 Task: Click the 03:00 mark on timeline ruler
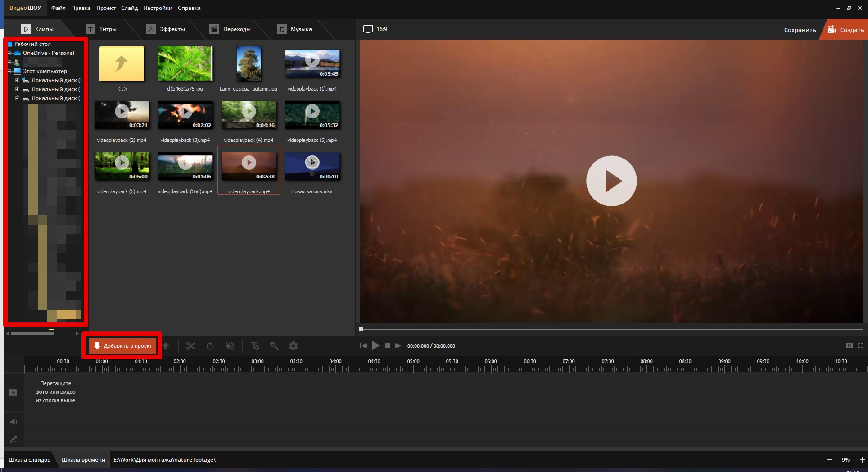[258, 361]
